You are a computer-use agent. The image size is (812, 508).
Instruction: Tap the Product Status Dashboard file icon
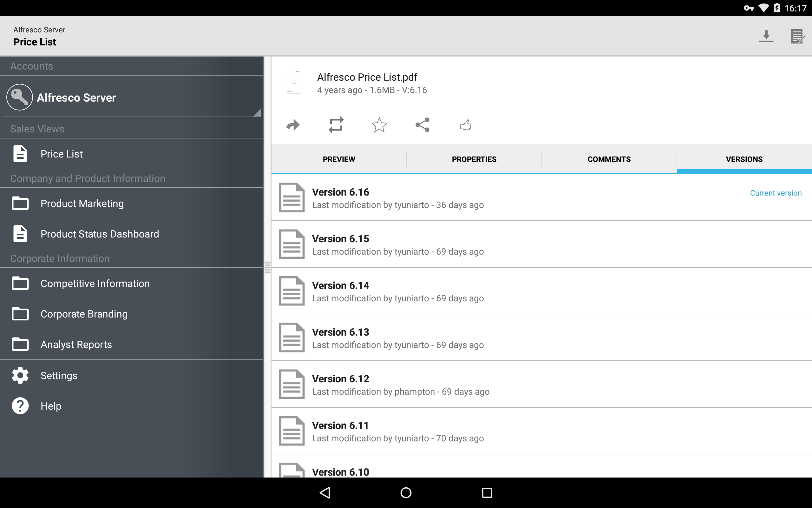[x=20, y=234]
